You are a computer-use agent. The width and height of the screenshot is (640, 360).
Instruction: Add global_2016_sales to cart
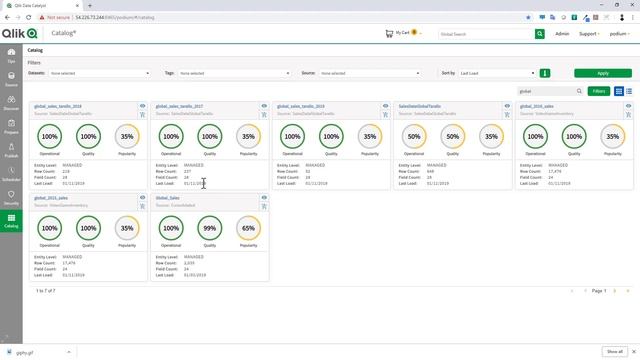pyautogui.click(x=629, y=115)
